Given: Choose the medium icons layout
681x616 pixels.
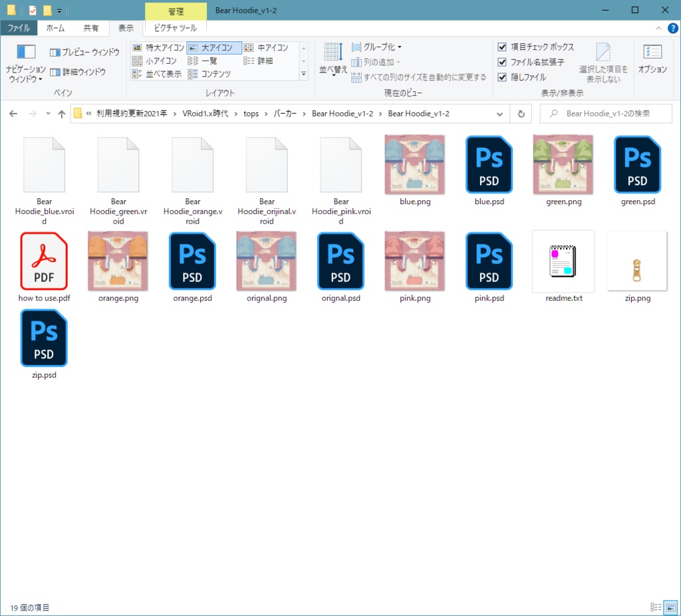Looking at the screenshot, I should click(x=266, y=47).
